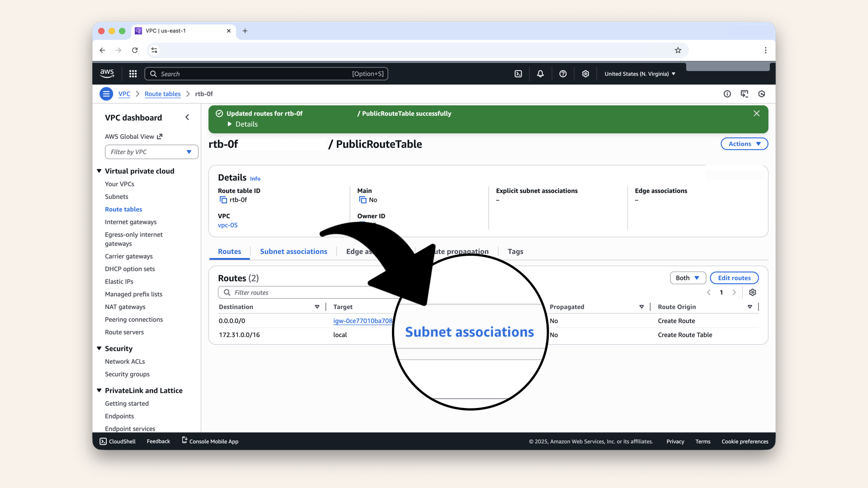868x488 pixels.
Task: Collapse the Security section in the sidebar
Action: (x=99, y=348)
